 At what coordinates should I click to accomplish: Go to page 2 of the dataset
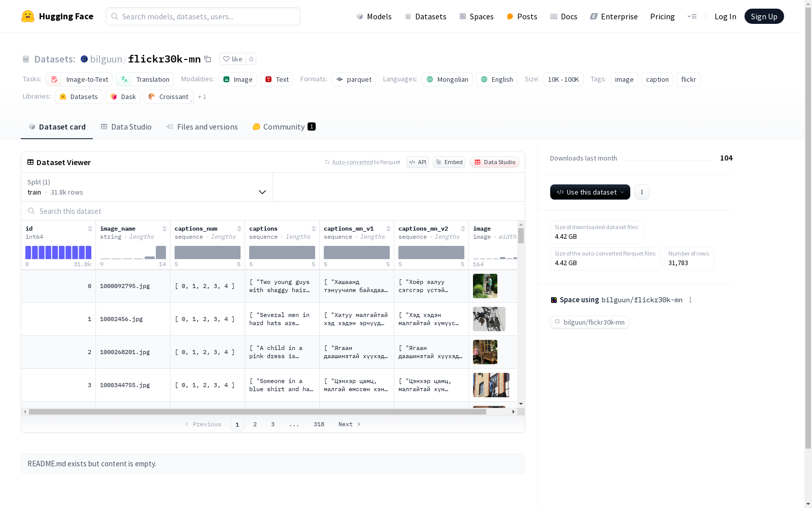[255, 424]
